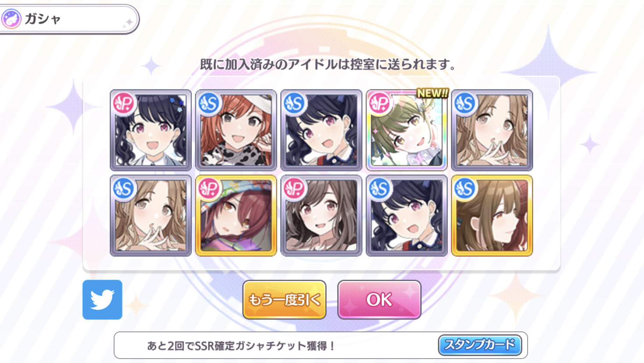Click the ガシャ header icon

(x=11, y=19)
